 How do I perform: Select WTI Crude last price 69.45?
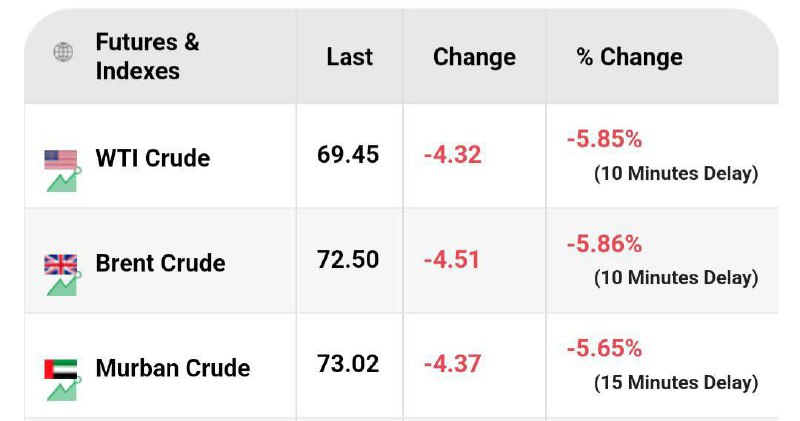[x=348, y=155]
